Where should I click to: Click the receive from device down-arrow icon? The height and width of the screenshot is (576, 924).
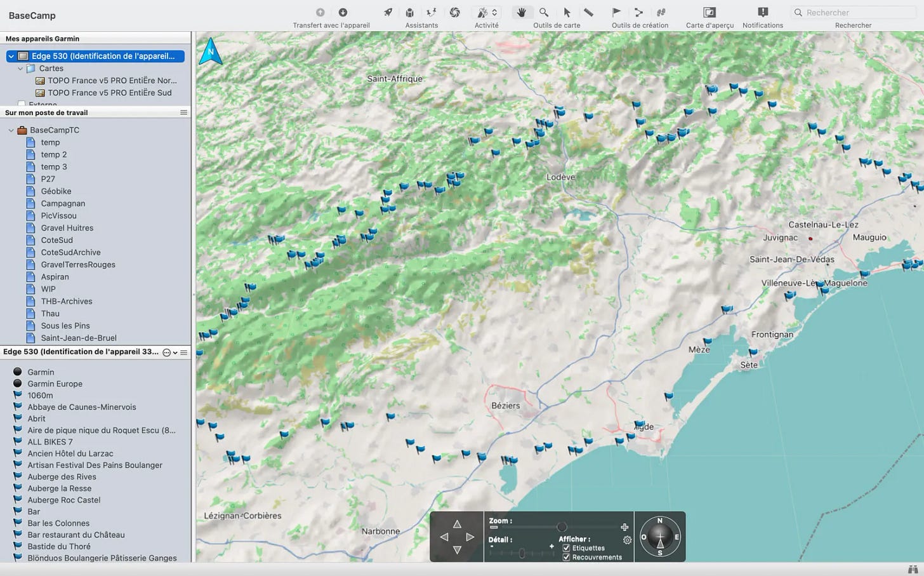point(343,12)
